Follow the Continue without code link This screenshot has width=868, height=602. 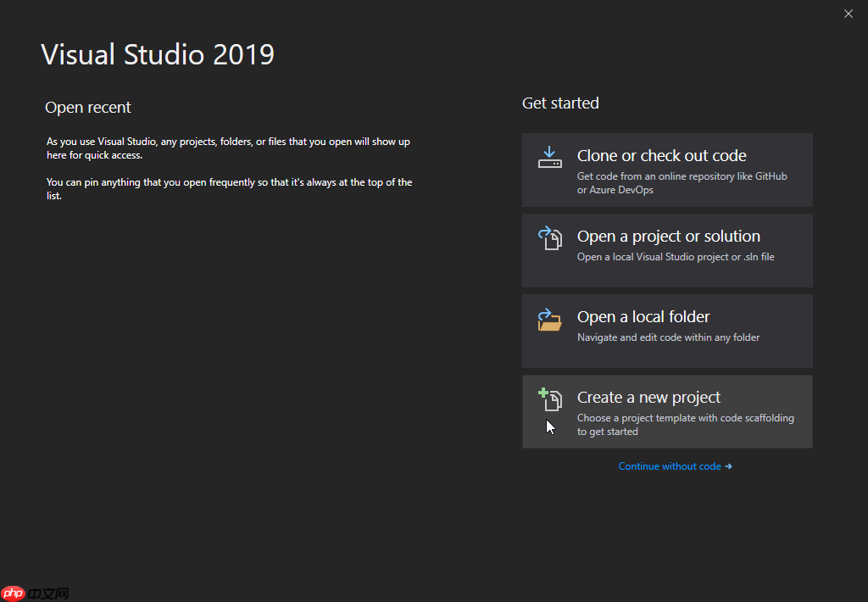pos(675,466)
